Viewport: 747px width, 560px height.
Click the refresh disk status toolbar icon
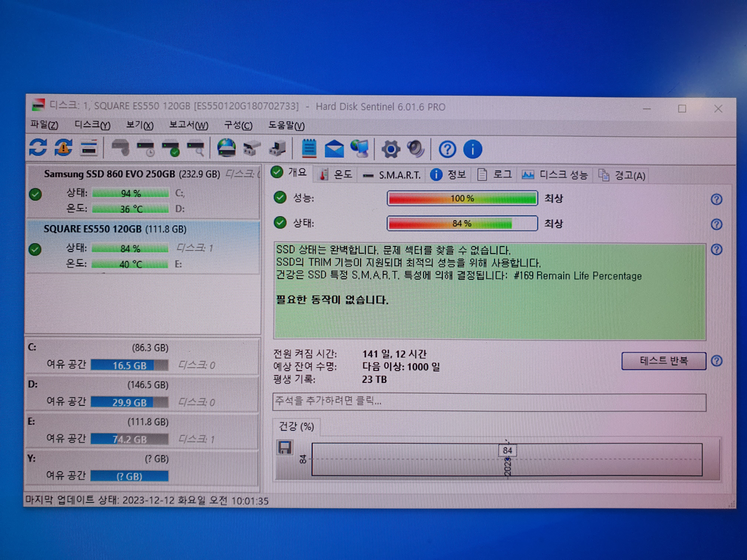point(38,148)
